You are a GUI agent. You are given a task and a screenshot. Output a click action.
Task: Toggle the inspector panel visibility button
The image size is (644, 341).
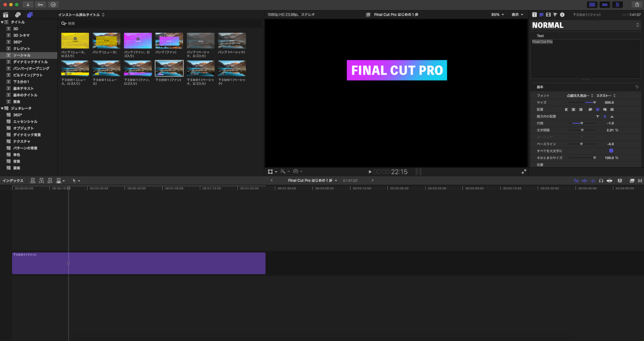click(617, 5)
